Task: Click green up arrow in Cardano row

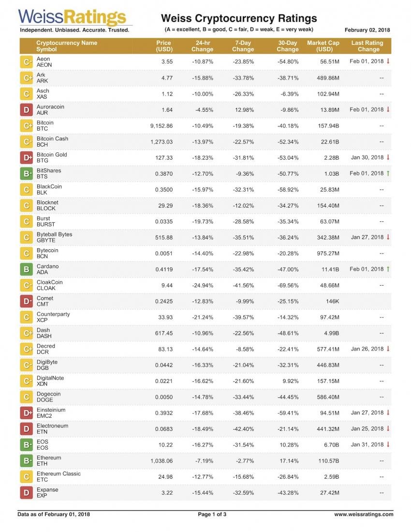Action: 388,269
